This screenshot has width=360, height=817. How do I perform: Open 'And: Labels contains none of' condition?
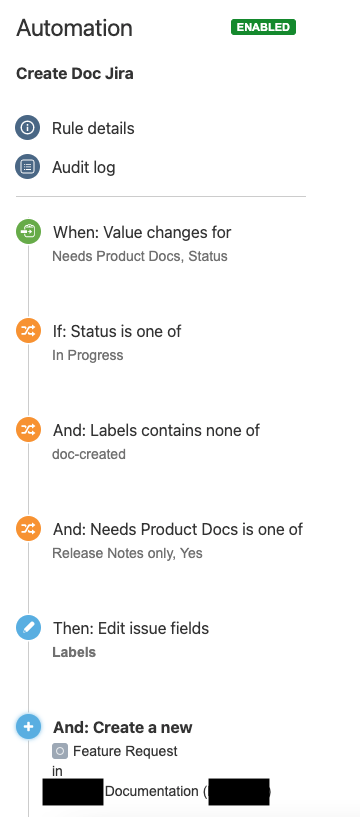156,430
